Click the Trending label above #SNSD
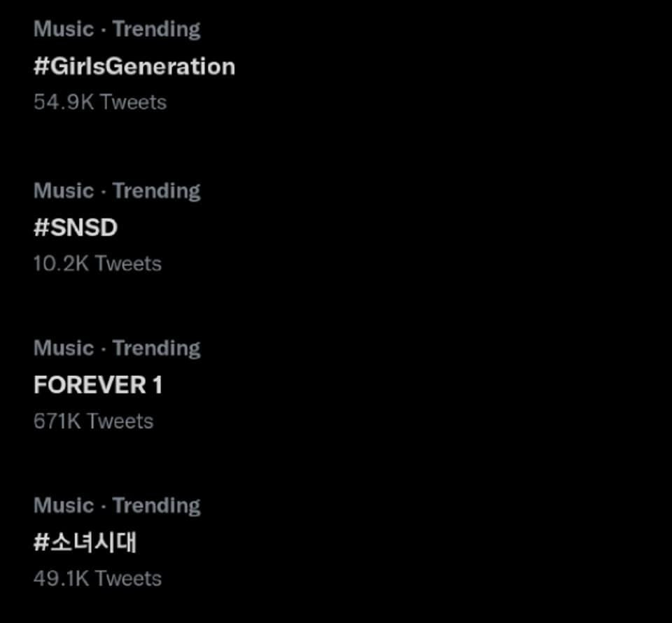 [155, 190]
